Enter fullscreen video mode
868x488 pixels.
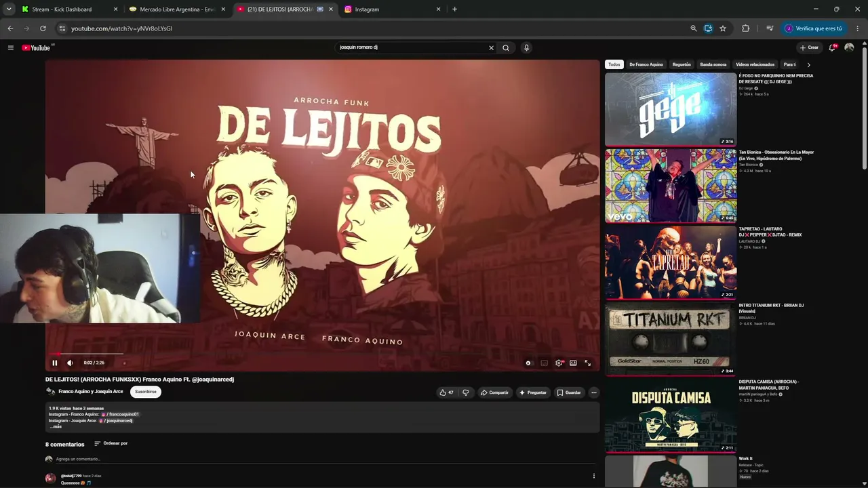point(587,363)
